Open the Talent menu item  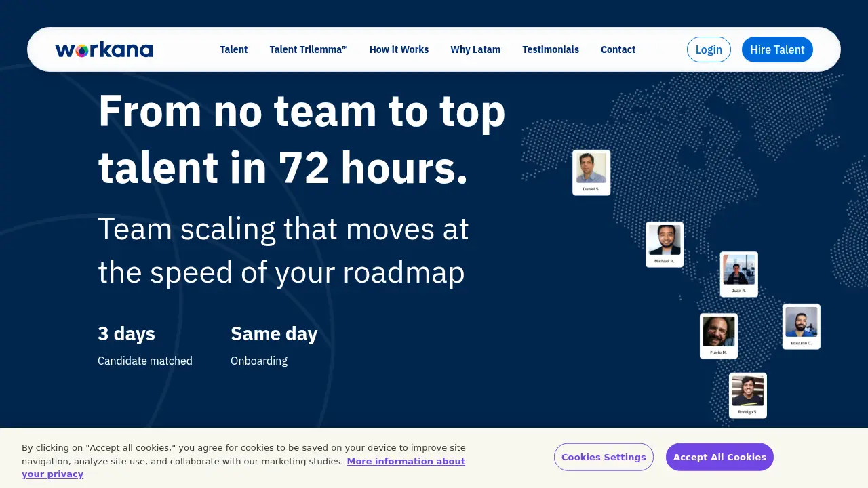(x=233, y=49)
